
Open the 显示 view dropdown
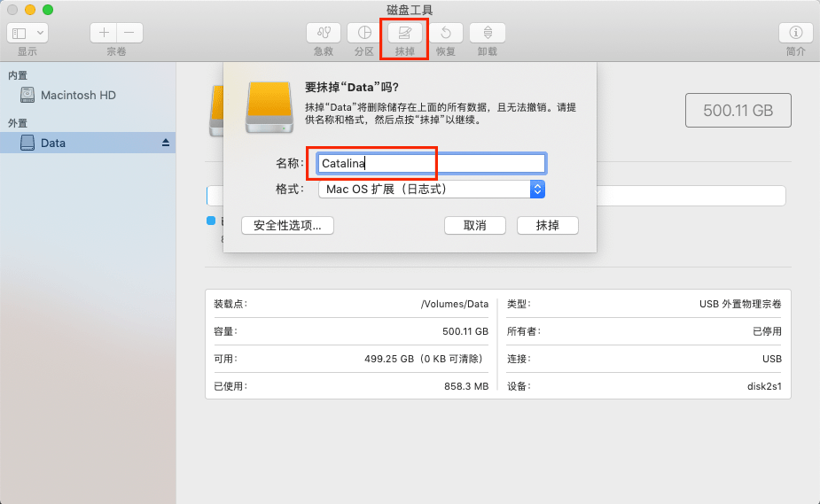tap(27, 33)
